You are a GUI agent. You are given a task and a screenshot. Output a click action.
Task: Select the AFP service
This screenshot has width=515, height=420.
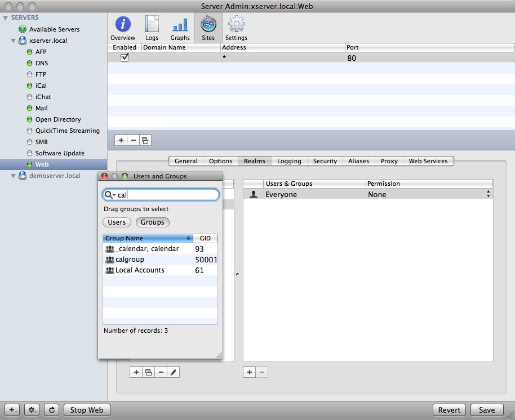click(41, 52)
